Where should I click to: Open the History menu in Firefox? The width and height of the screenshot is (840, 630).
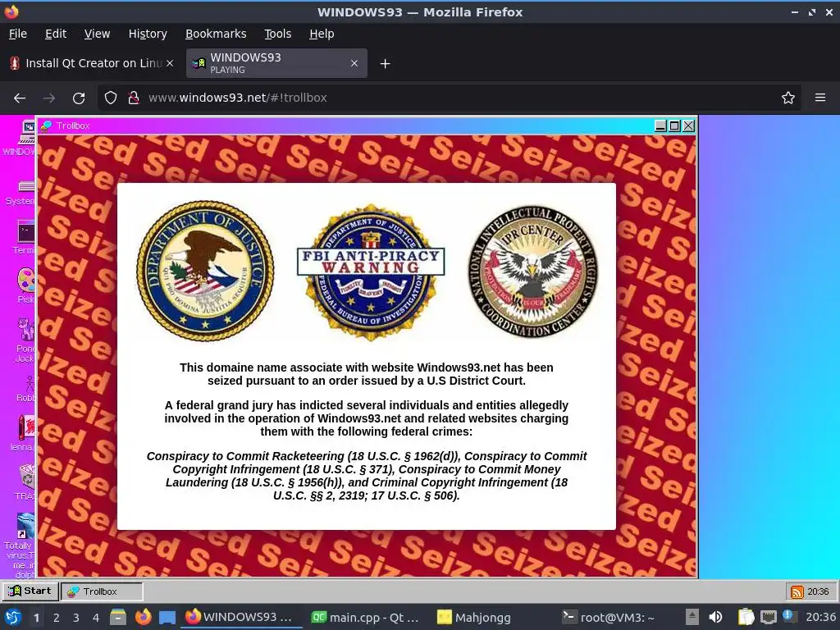pyautogui.click(x=148, y=34)
